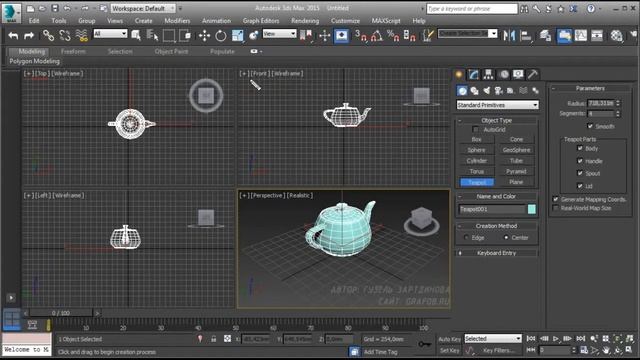Click the Cylinder primitive button
This screenshot has width=640, height=360.
click(x=477, y=160)
